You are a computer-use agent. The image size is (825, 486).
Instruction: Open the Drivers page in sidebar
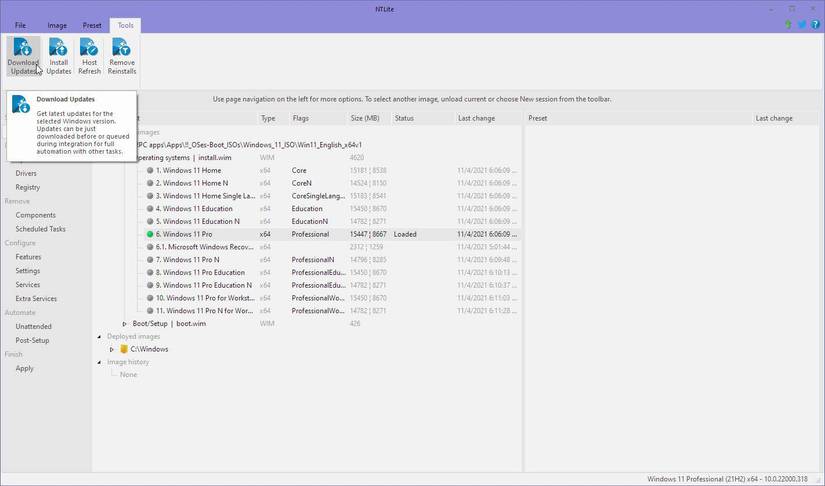pos(26,174)
